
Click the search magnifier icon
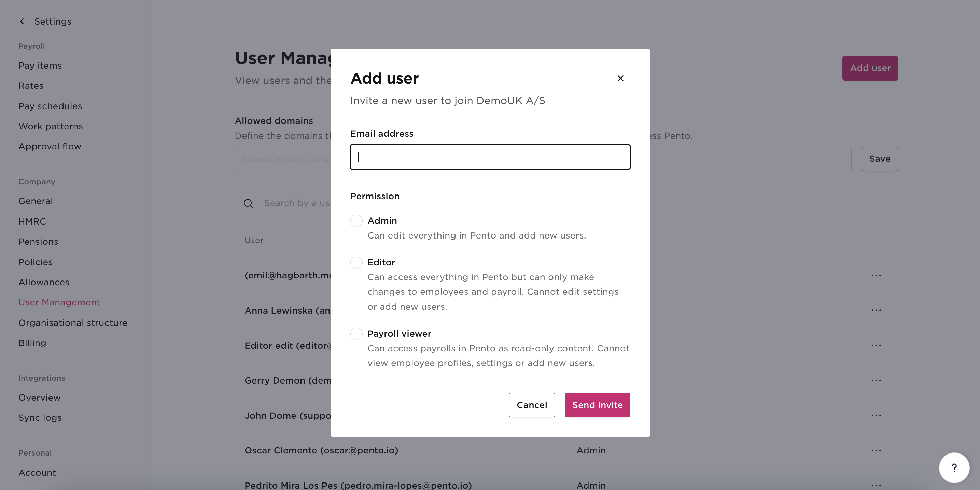[248, 203]
